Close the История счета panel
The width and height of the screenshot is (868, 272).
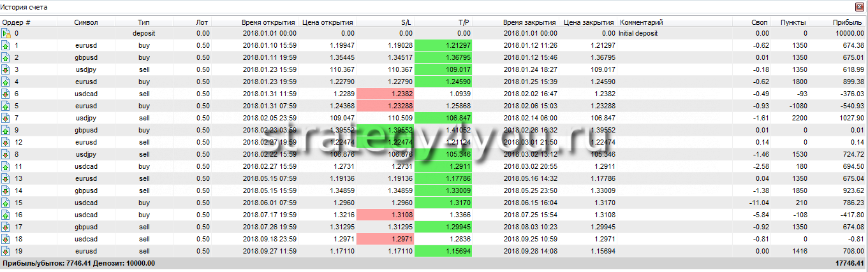859,7
